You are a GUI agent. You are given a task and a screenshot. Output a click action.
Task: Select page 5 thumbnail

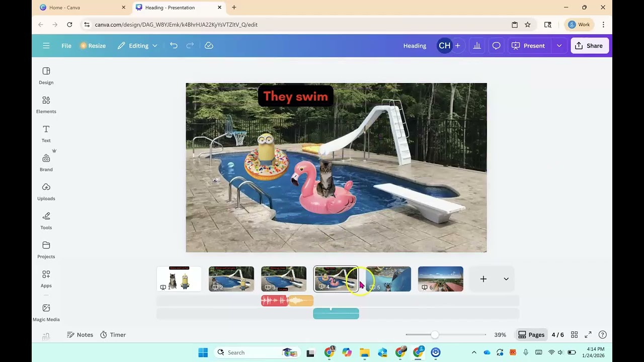[x=388, y=279]
